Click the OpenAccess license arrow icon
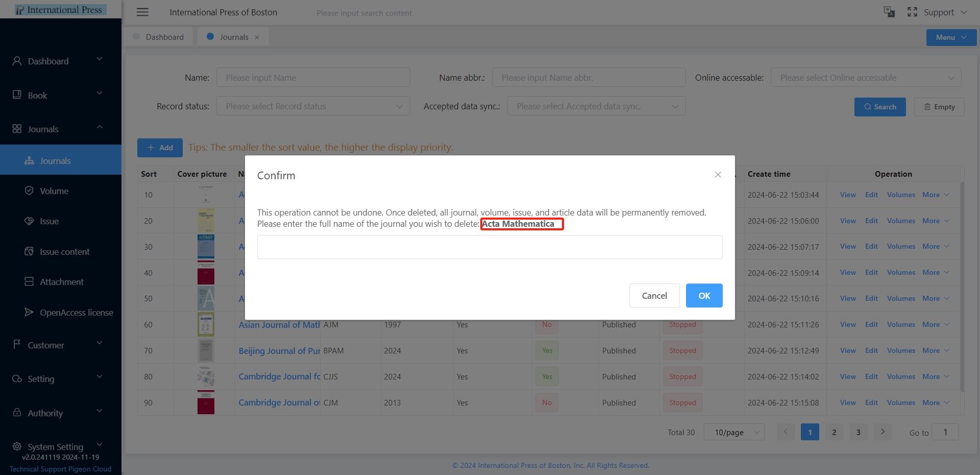The height and width of the screenshot is (475, 980). [x=29, y=312]
